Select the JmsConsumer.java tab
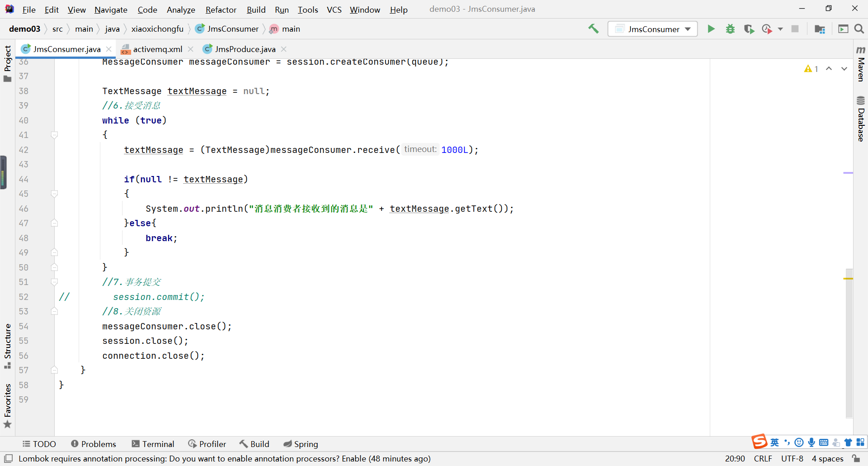The height and width of the screenshot is (466, 868). pyautogui.click(x=66, y=49)
